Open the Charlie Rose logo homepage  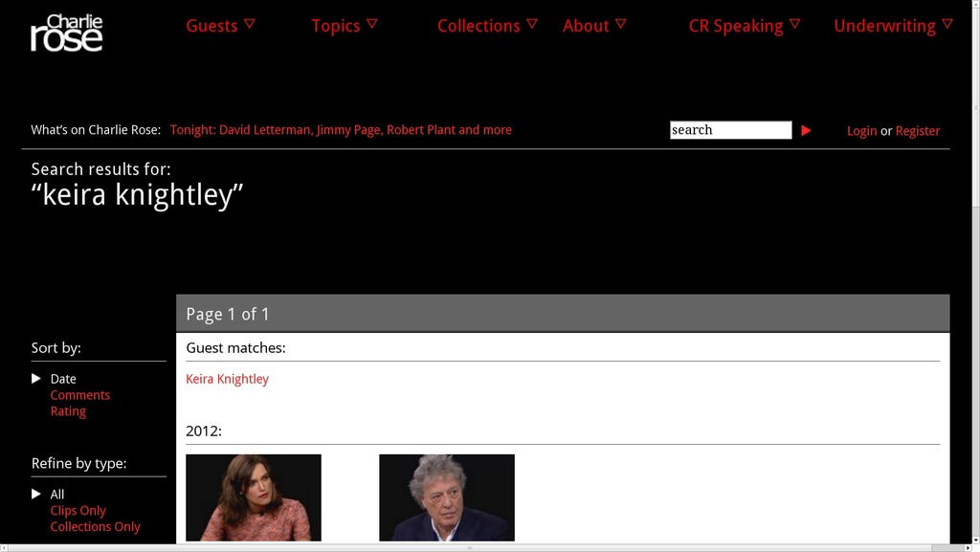point(67,33)
